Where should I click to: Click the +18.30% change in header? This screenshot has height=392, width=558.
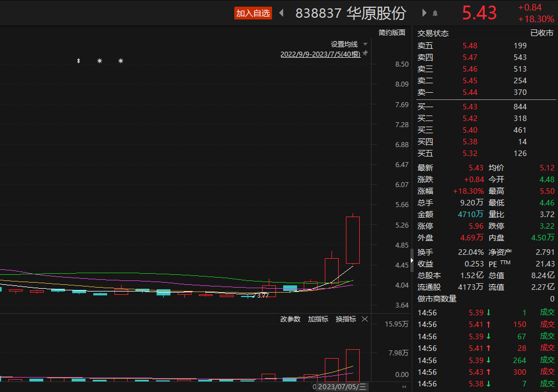pyautogui.click(x=536, y=19)
